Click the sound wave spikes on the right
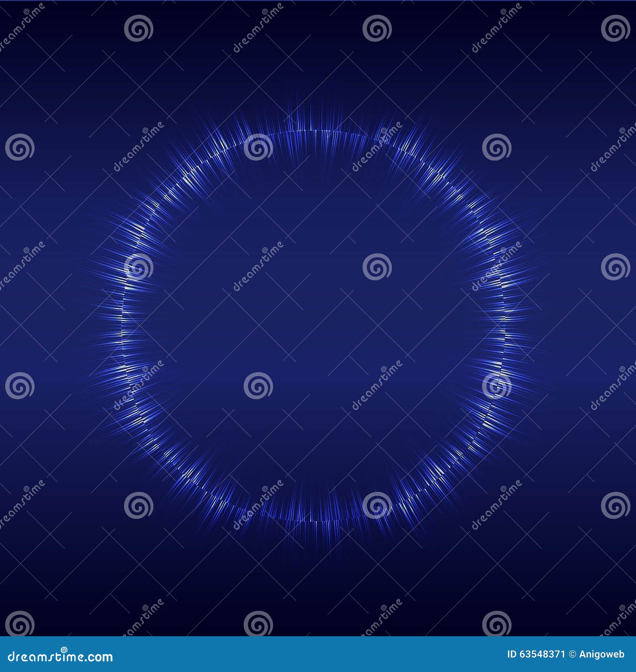The width and height of the screenshot is (636, 672). (505, 338)
